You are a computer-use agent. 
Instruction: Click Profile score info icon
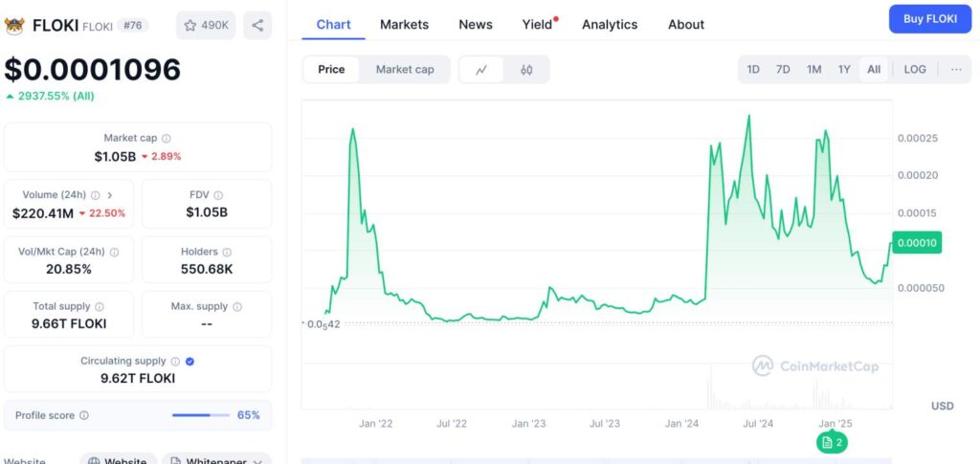84,415
